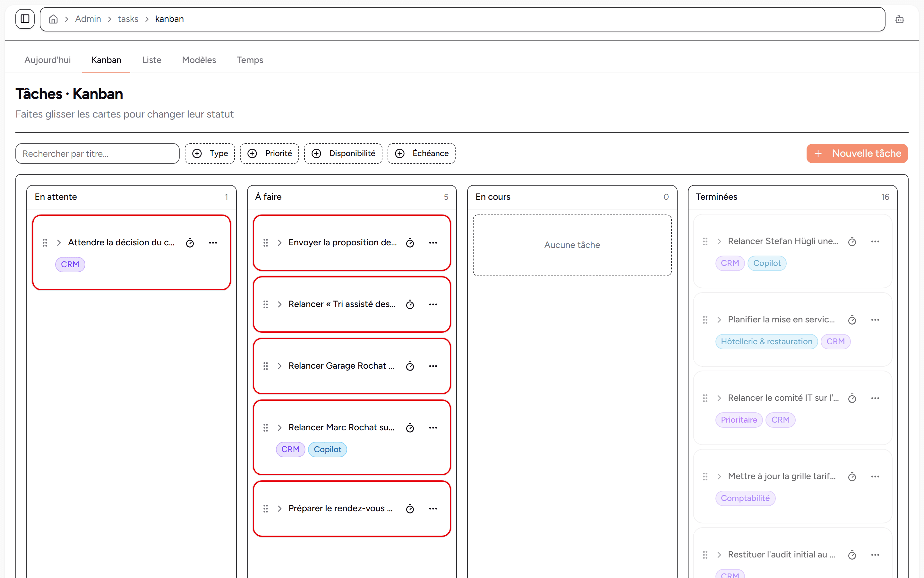The image size is (924, 578).
Task: Start timer on Relancer Stefan Hügli card
Action: click(x=852, y=241)
